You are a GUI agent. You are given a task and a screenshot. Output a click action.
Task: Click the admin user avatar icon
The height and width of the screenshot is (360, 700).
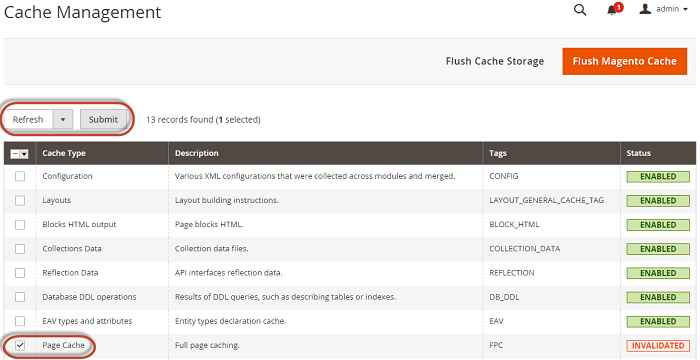tap(645, 9)
